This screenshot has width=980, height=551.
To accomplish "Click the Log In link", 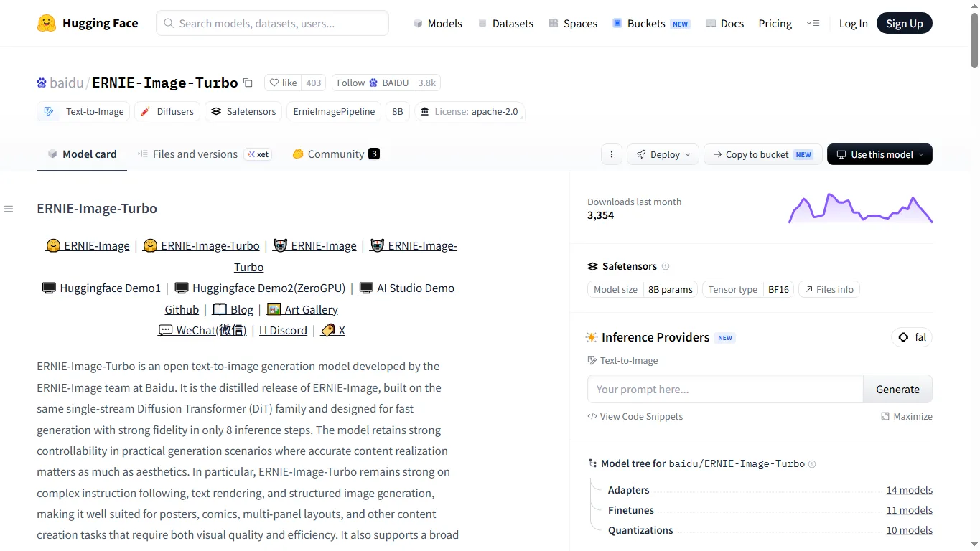I will [x=853, y=23].
